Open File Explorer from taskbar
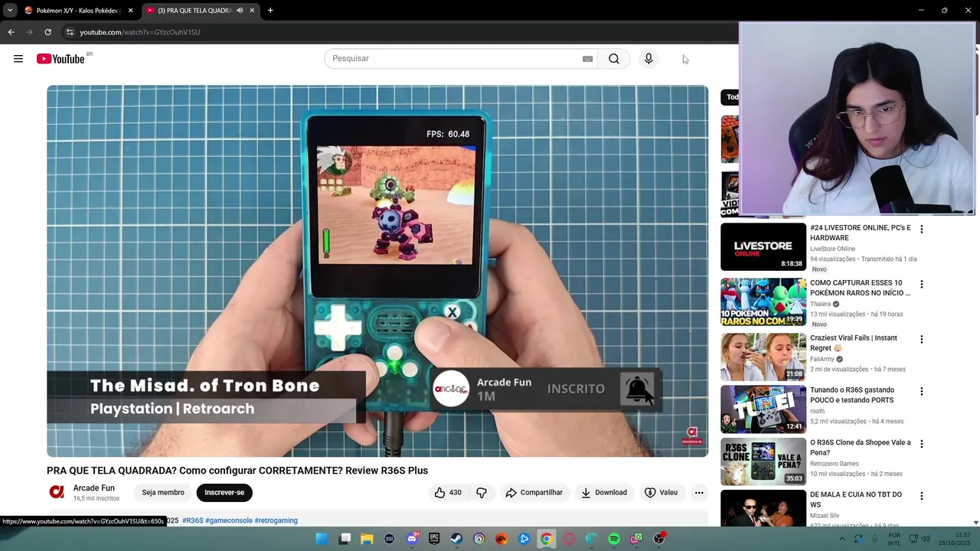 (367, 539)
